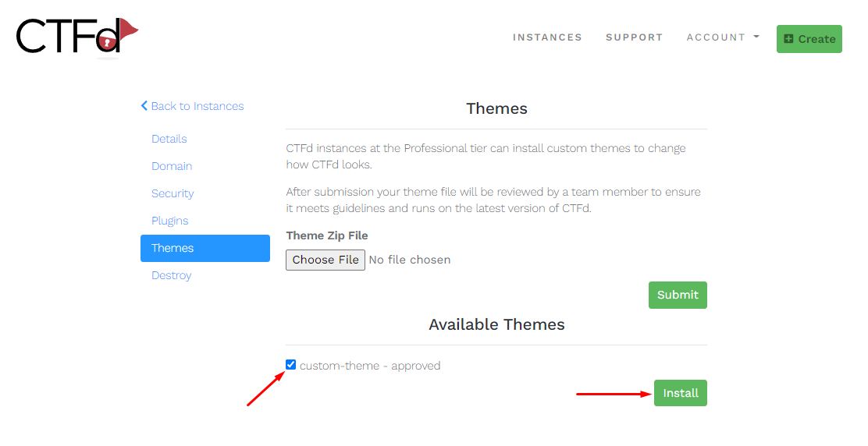The image size is (868, 446).
Task: Click Choose File for theme zip
Action: click(325, 260)
